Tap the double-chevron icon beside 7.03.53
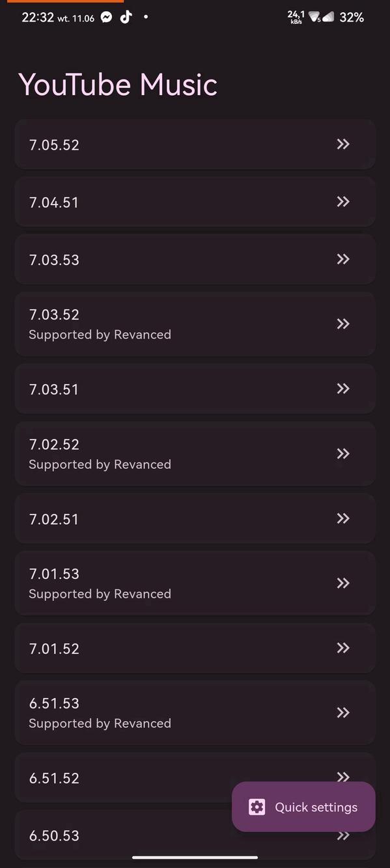The image size is (390, 868). coord(343,259)
